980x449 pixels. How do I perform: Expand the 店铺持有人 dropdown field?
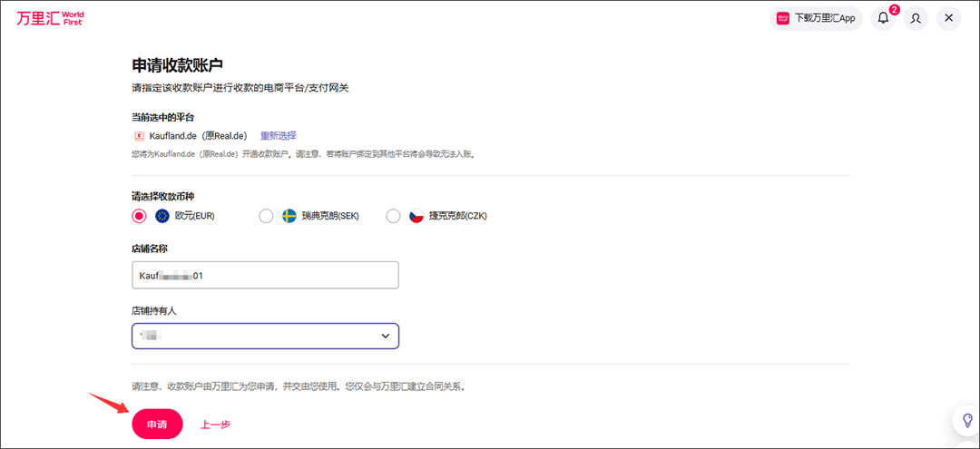click(x=265, y=336)
